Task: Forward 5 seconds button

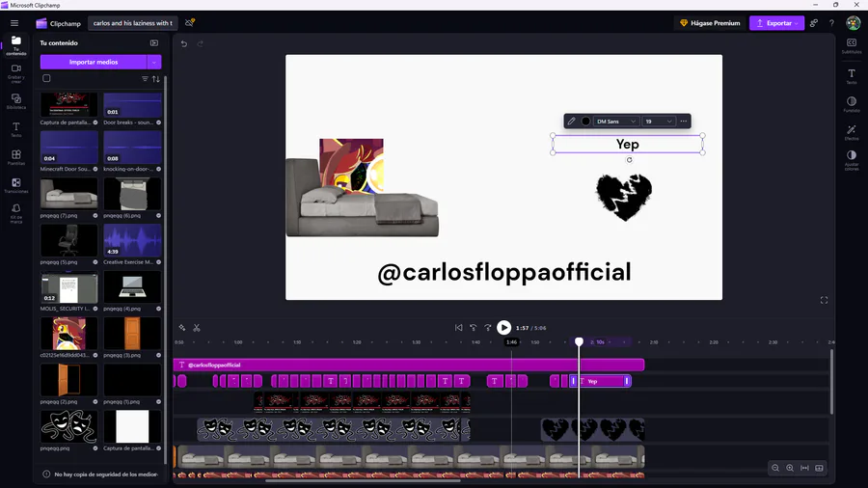Action: pyautogui.click(x=488, y=328)
